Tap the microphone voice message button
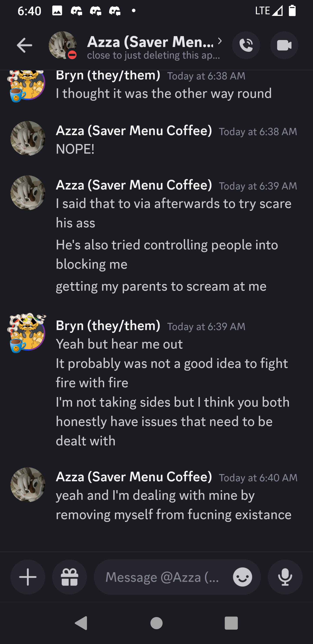 (x=285, y=577)
